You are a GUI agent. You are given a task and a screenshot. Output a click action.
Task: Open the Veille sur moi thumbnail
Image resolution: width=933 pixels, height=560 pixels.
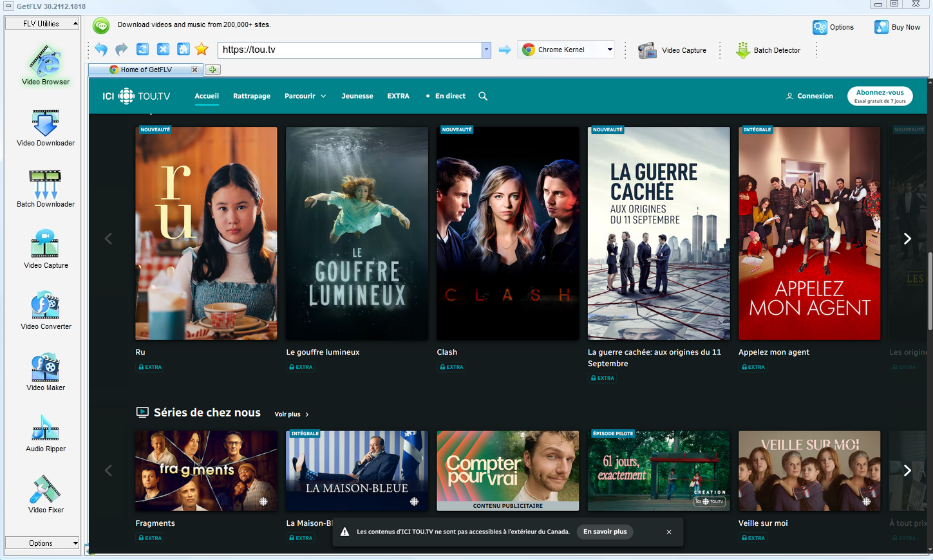(809, 471)
